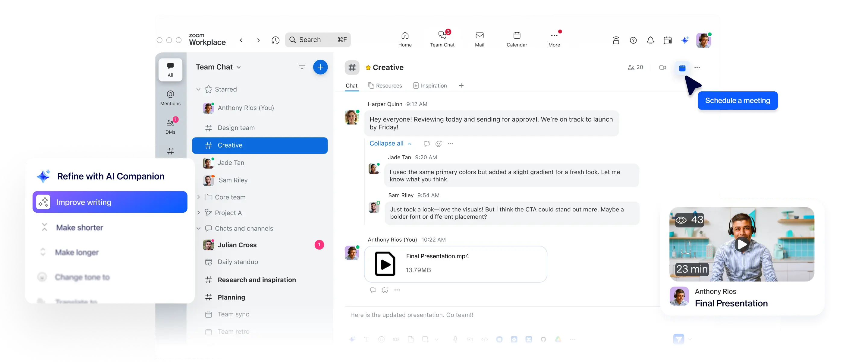Open AI Companion sparkle icon in top bar
Screen dimensions: 868x362
[x=684, y=40]
